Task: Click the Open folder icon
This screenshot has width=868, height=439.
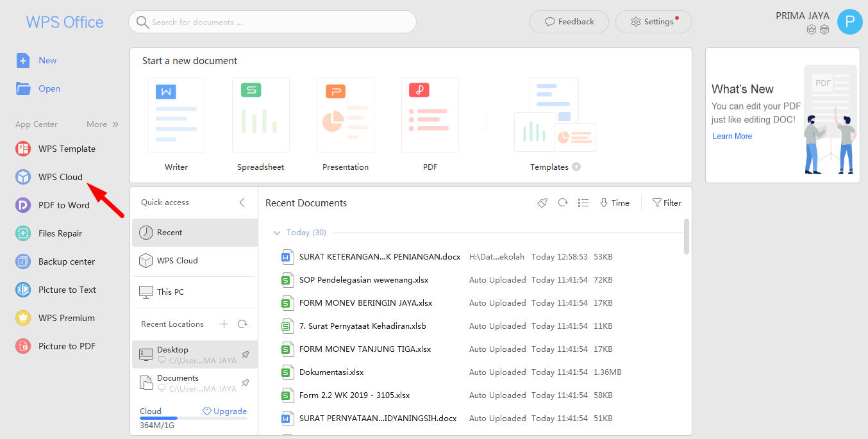Action: (23, 88)
